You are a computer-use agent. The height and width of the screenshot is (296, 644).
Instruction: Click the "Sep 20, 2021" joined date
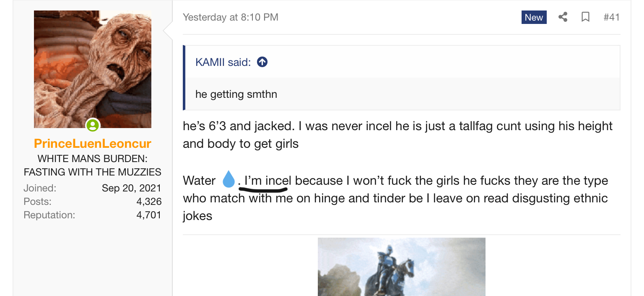(x=132, y=188)
